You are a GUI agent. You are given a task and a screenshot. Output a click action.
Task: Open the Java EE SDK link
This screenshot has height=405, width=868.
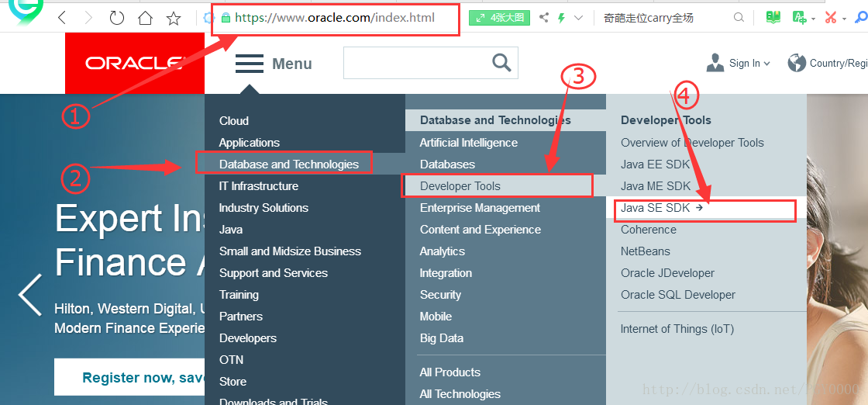pyautogui.click(x=656, y=164)
